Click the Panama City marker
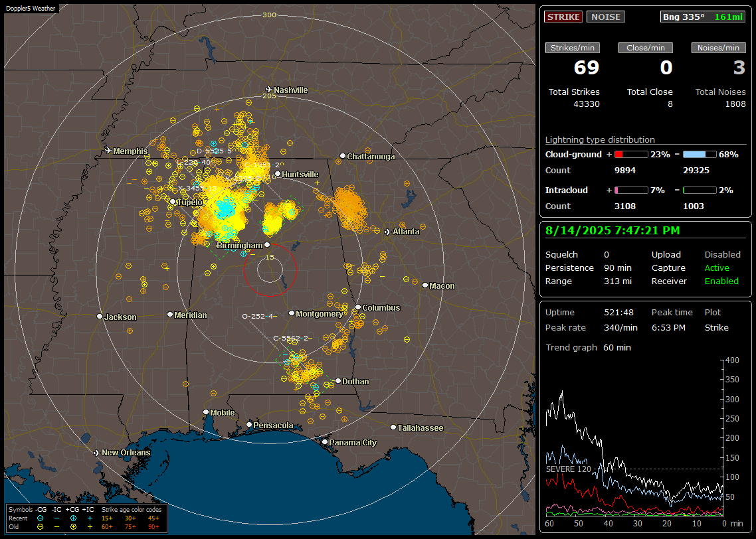 pyautogui.click(x=325, y=441)
